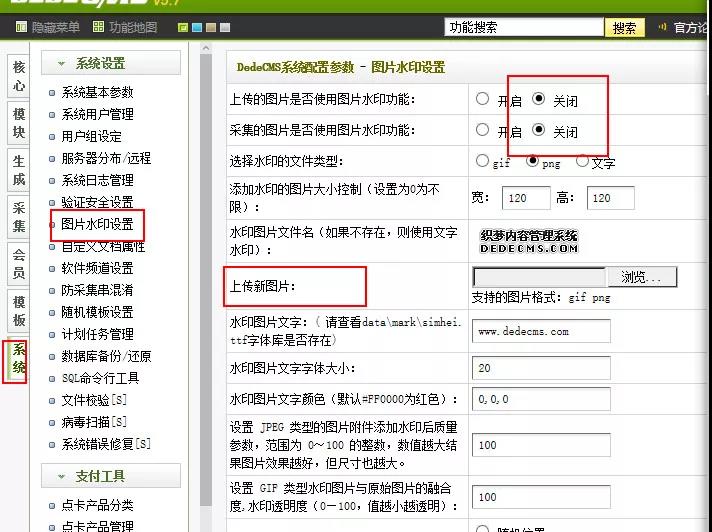
Task: Select the green theme color square
Action: click(183, 28)
